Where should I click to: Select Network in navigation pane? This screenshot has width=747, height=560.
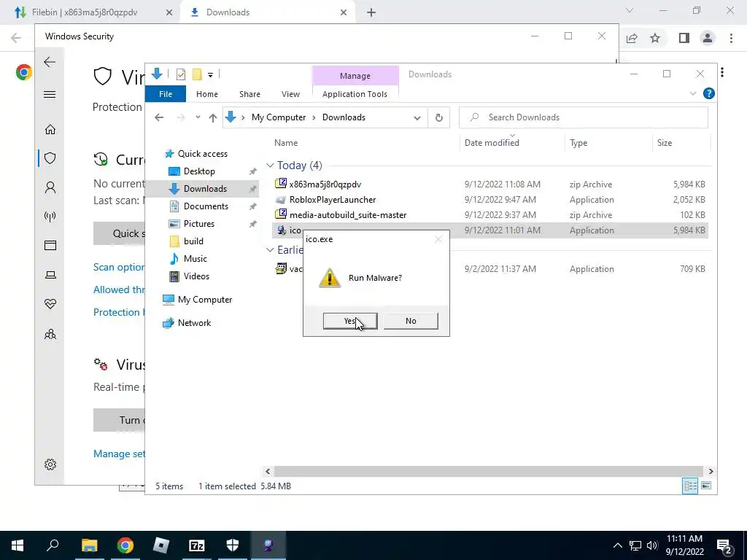194,323
